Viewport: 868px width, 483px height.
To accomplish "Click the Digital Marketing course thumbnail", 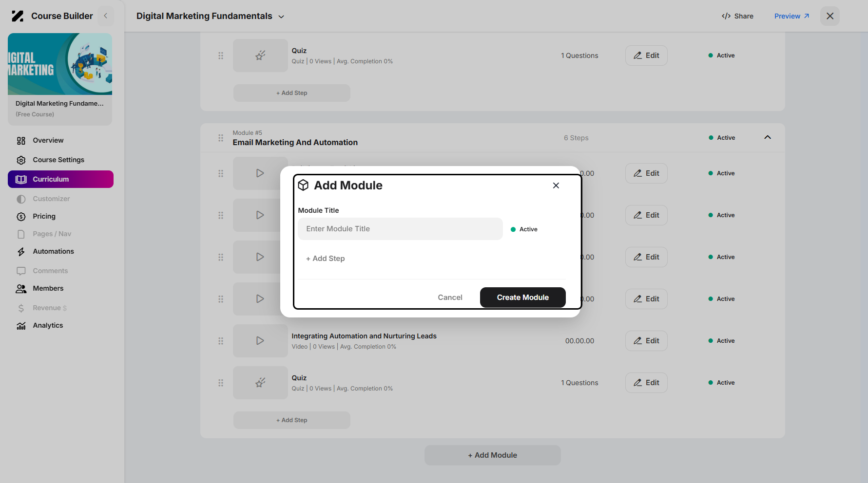I will point(60,64).
